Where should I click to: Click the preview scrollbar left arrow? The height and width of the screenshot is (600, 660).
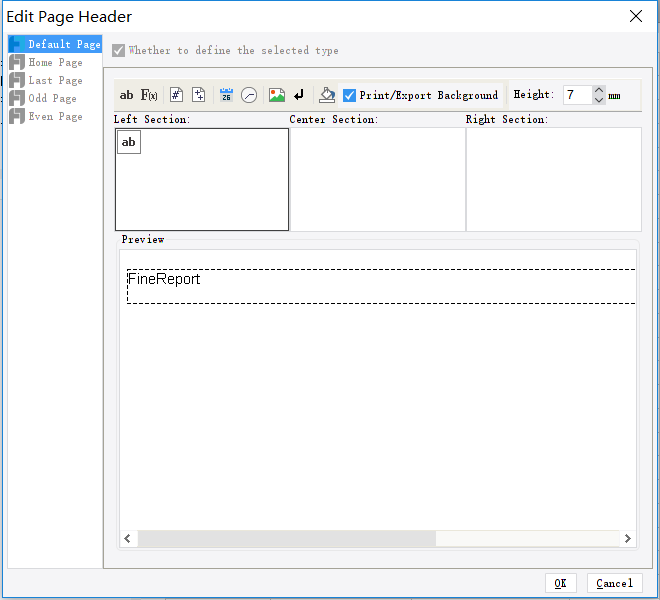128,539
